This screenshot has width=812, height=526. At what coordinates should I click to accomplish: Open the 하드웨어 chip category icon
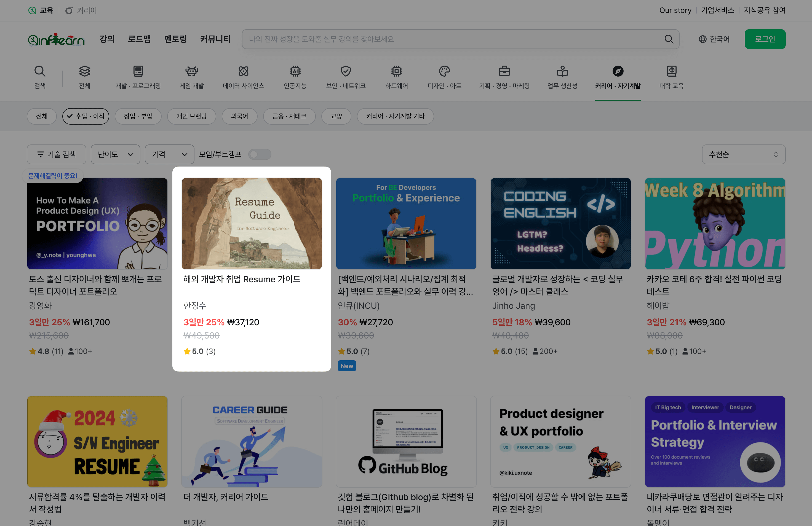[396, 71]
